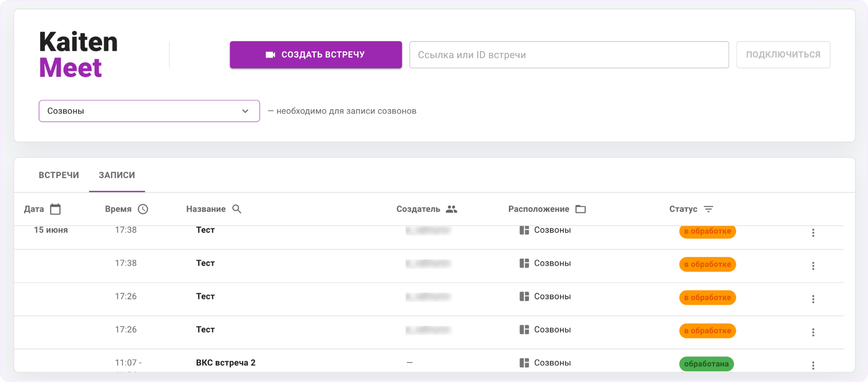Open the ВКС встреча 2 recording
868x382 pixels.
226,362
